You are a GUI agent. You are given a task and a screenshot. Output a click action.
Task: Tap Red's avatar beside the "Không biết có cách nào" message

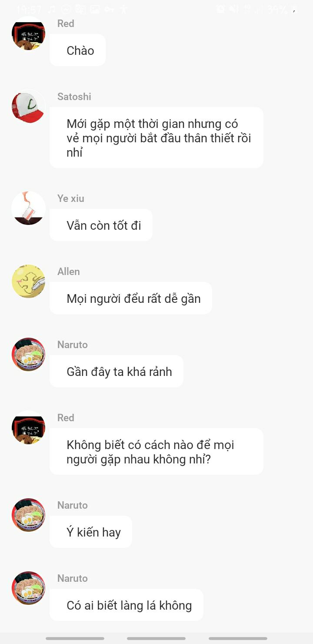coord(28,428)
